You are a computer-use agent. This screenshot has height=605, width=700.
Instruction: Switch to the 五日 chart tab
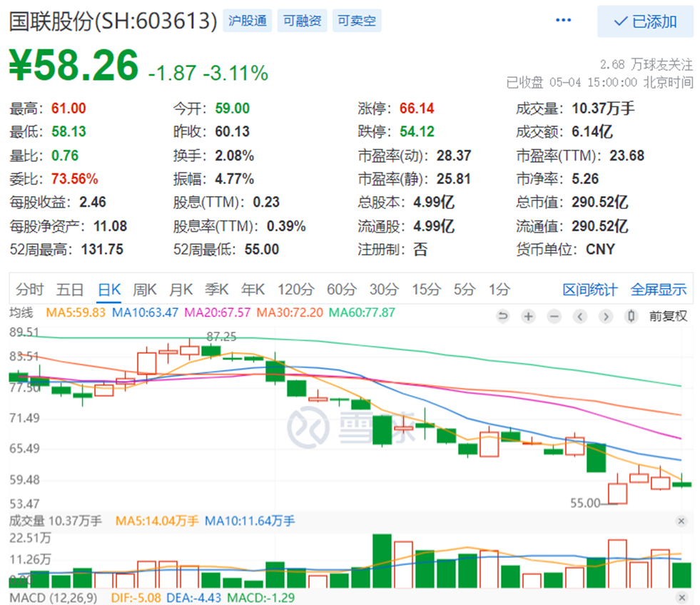coord(70,290)
